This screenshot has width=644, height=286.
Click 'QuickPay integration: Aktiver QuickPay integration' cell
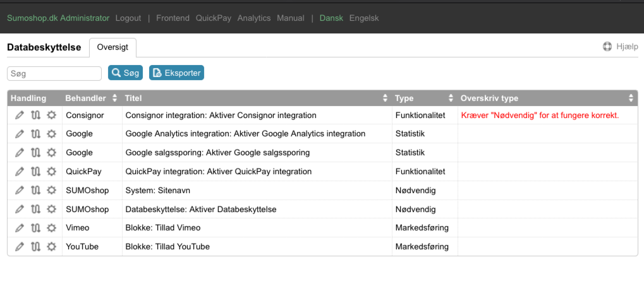click(x=219, y=171)
